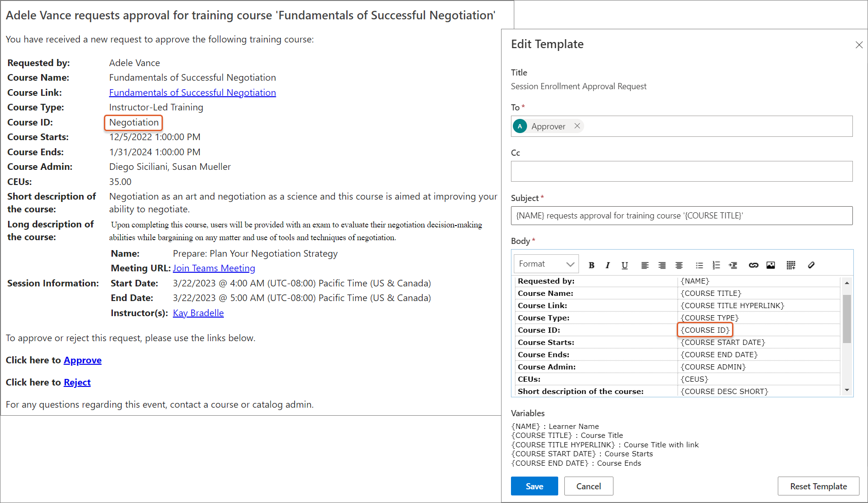Click the Approve link
Screen dimensions: 868x503
[x=83, y=360]
